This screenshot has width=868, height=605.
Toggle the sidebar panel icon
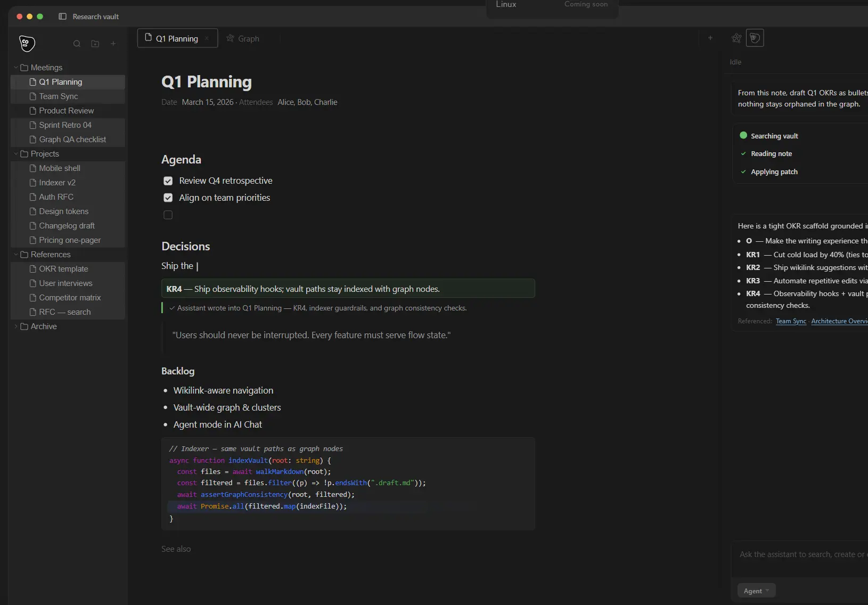coord(62,17)
